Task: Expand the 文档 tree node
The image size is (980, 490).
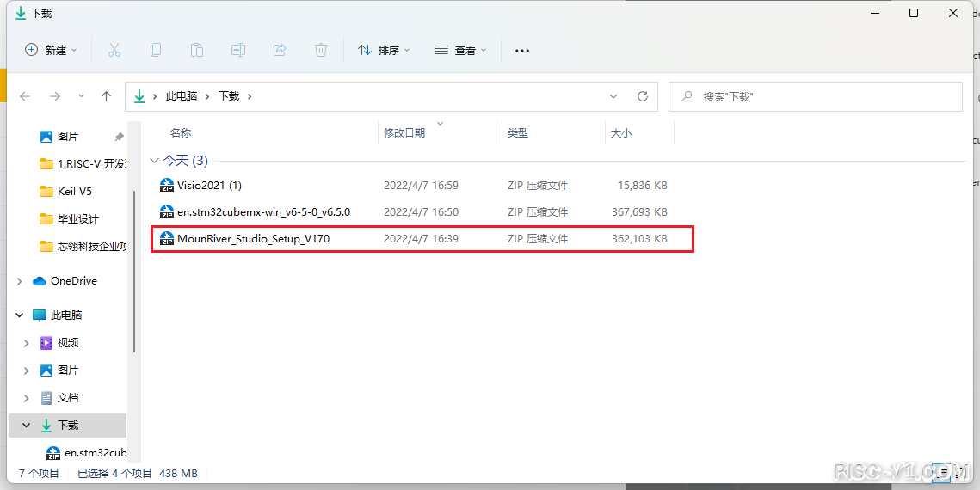Action: click(27, 398)
